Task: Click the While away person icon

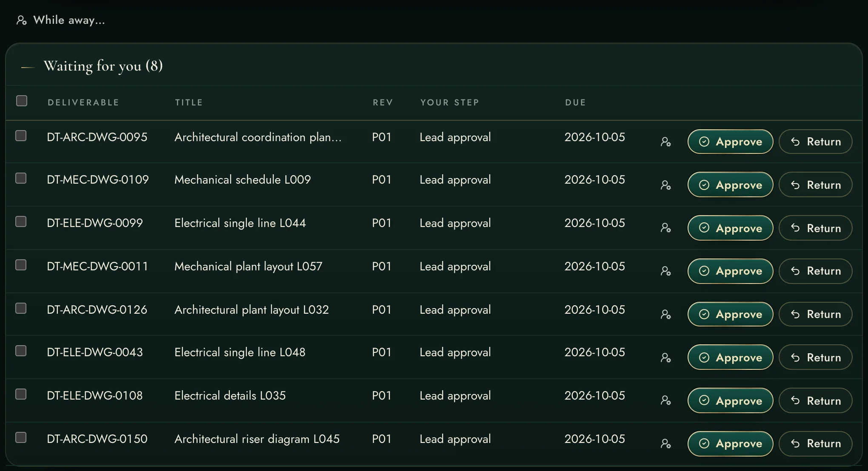Action: click(x=21, y=20)
